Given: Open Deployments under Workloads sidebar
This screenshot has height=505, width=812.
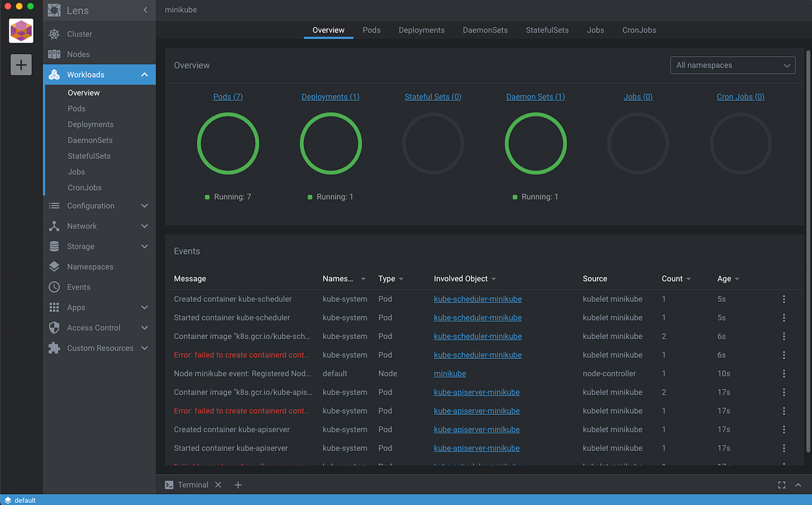Looking at the screenshot, I should 91,125.
